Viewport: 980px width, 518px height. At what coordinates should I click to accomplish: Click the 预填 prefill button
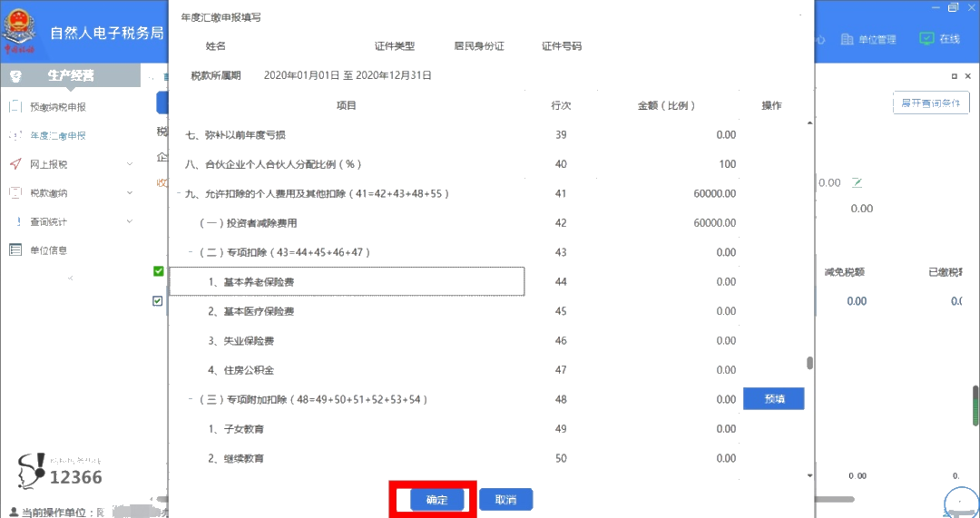pos(774,399)
